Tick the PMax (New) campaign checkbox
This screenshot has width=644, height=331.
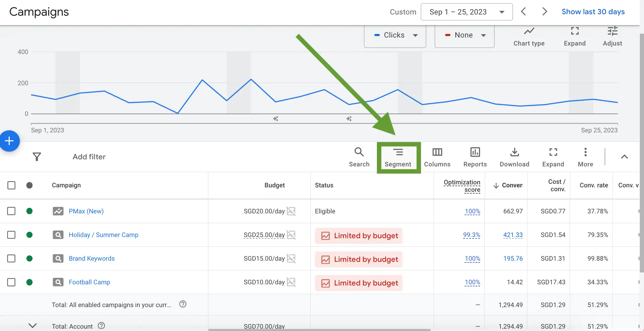click(x=11, y=211)
